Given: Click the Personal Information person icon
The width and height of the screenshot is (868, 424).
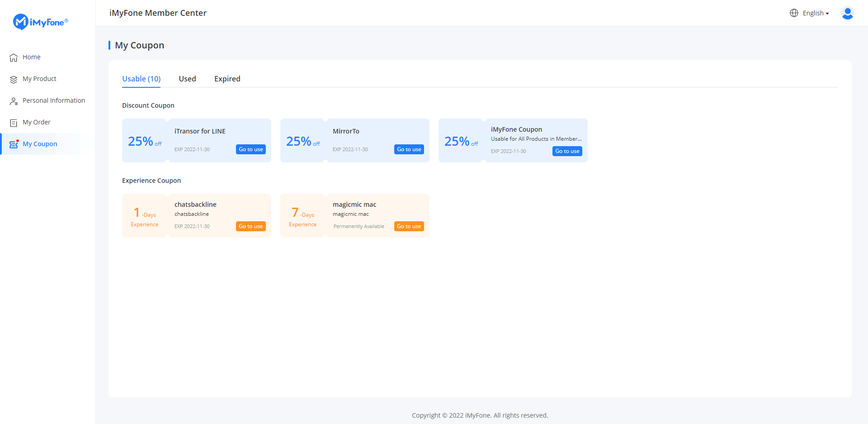Looking at the screenshot, I should pos(14,101).
